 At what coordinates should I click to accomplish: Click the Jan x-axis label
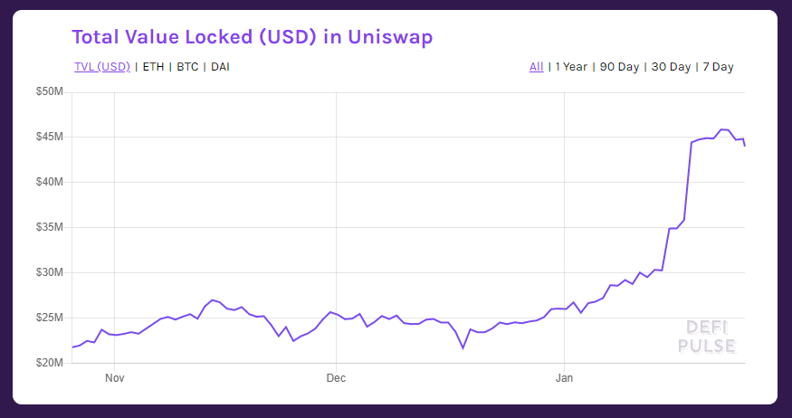pos(564,378)
